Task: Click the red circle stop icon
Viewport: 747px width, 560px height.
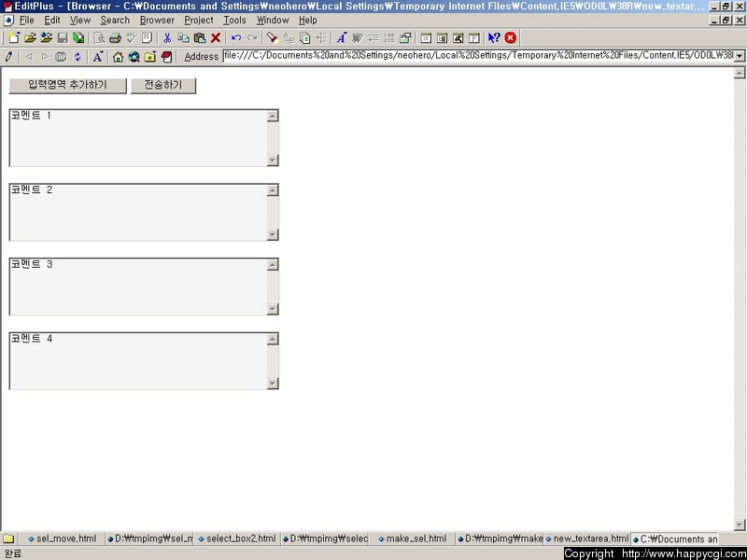Action: [510, 38]
